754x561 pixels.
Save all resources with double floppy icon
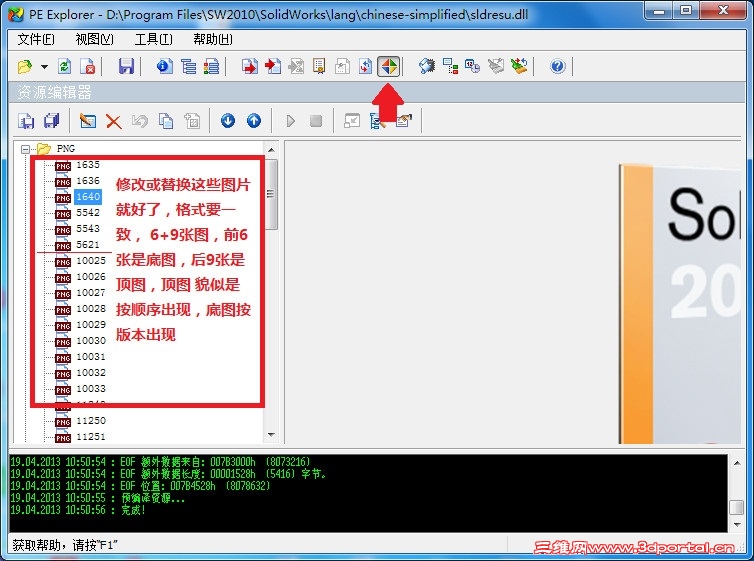pyautogui.click(x=51, y=121)
